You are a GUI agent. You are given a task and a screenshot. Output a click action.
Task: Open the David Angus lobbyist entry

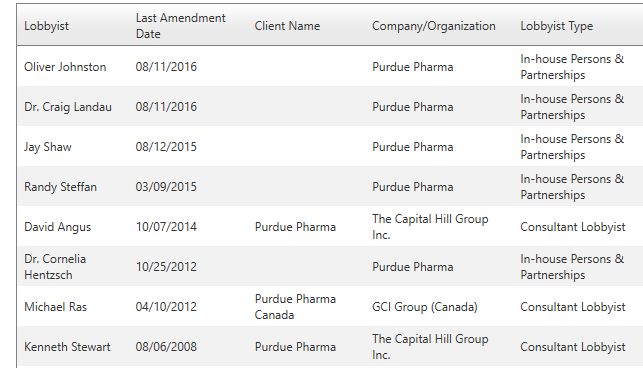[x=57, y=227]
